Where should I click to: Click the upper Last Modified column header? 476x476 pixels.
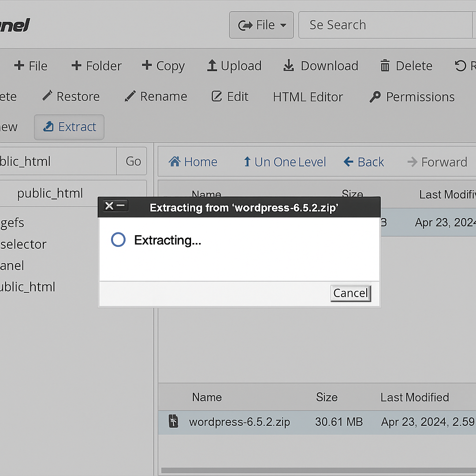point(448,194)
